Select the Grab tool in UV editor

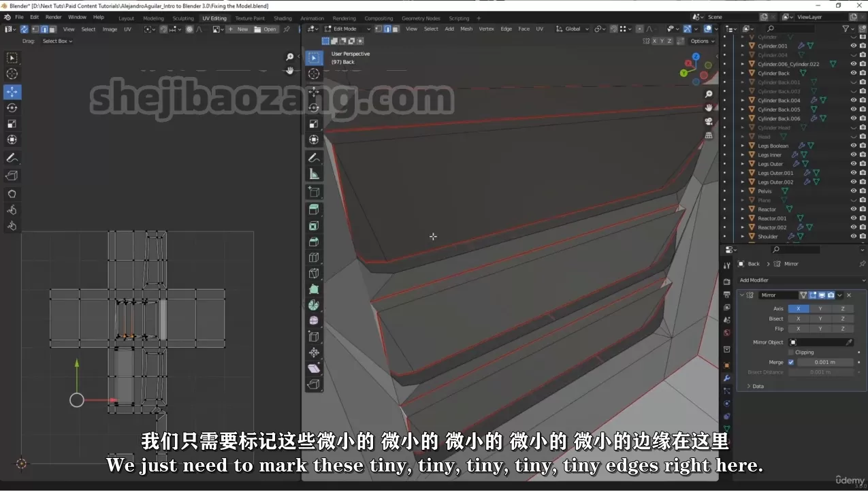tap(12, 194)
